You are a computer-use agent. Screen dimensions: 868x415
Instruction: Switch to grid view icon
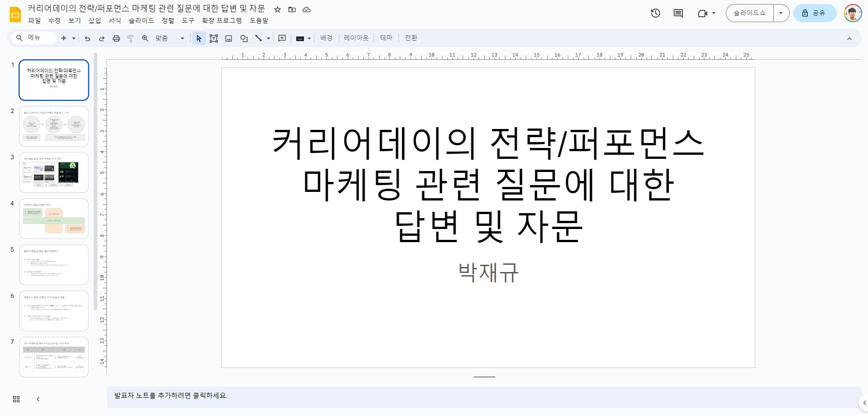tap(16, 399)
